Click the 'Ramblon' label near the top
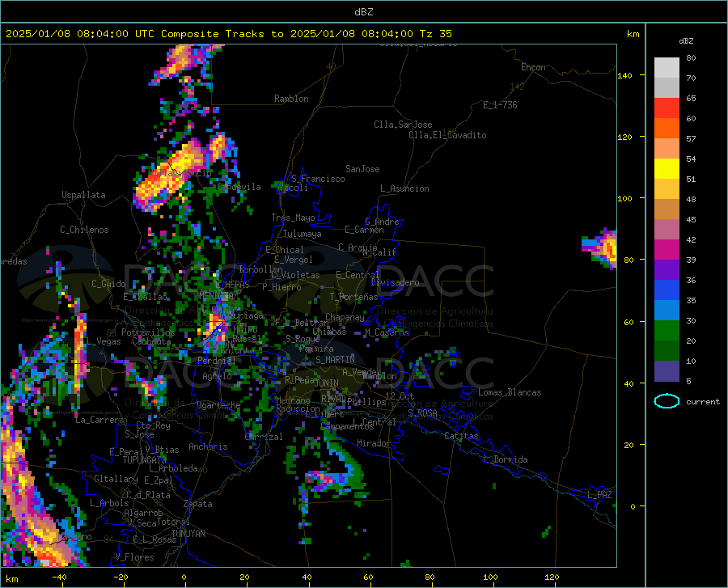728x588 pixels. pos(291,99)
